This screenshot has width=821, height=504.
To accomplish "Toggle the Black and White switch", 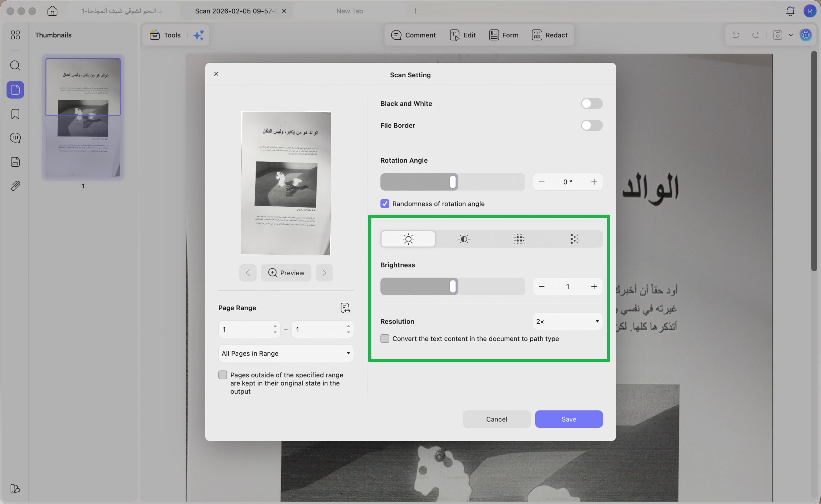I will click(591, 104).
